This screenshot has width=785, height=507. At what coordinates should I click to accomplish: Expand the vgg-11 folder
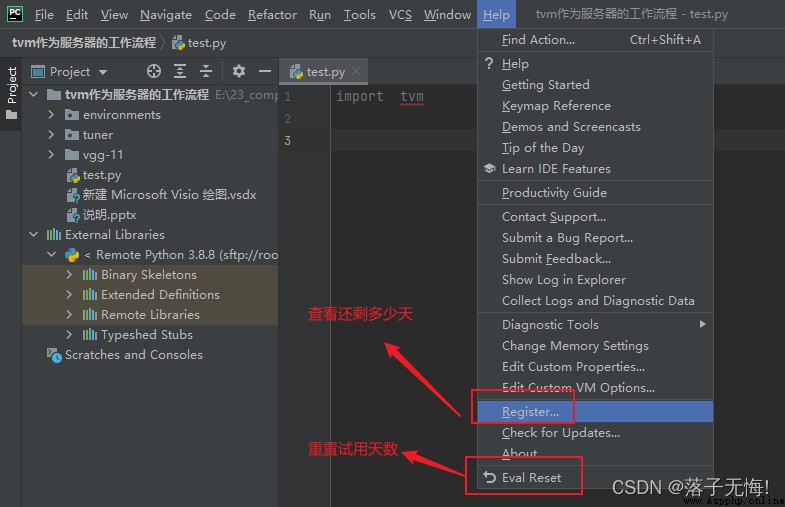point(51,155)
